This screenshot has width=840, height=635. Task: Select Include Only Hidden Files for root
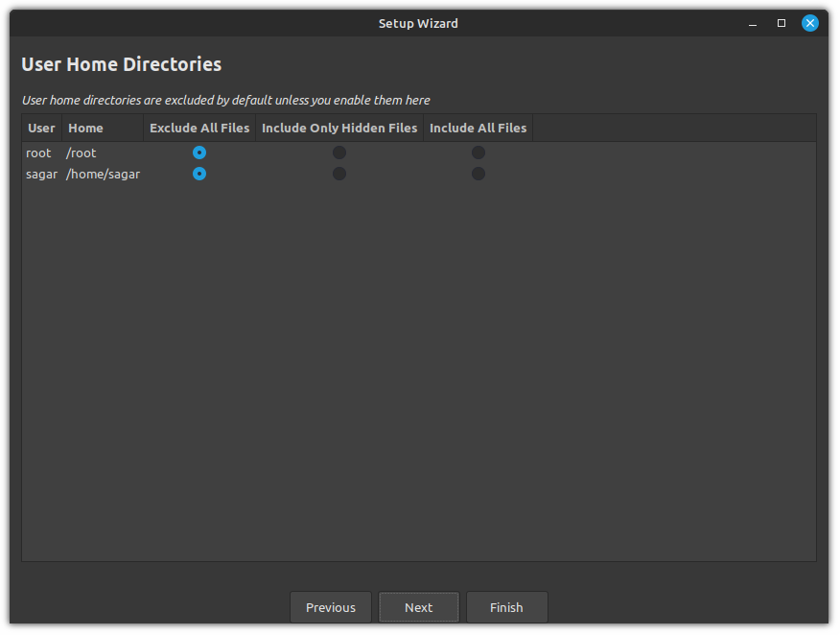coord(339,153)
